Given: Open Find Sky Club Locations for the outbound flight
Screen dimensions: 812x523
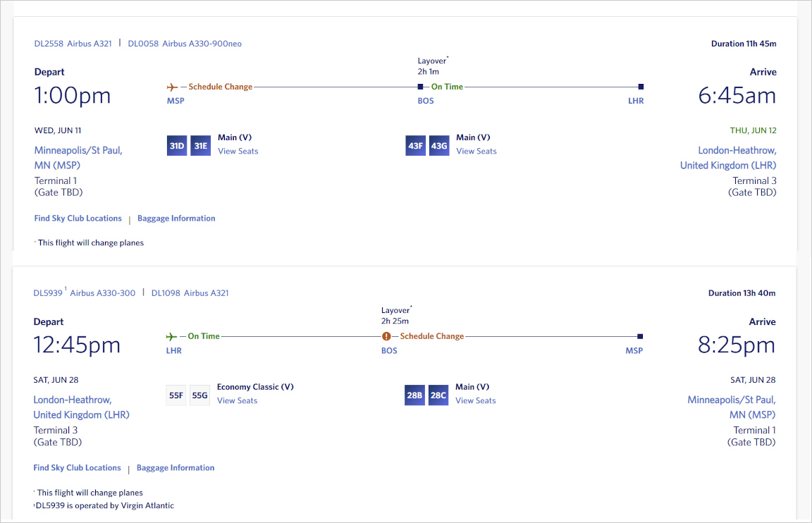Looking at the screenshot, I should pos(78,219).
